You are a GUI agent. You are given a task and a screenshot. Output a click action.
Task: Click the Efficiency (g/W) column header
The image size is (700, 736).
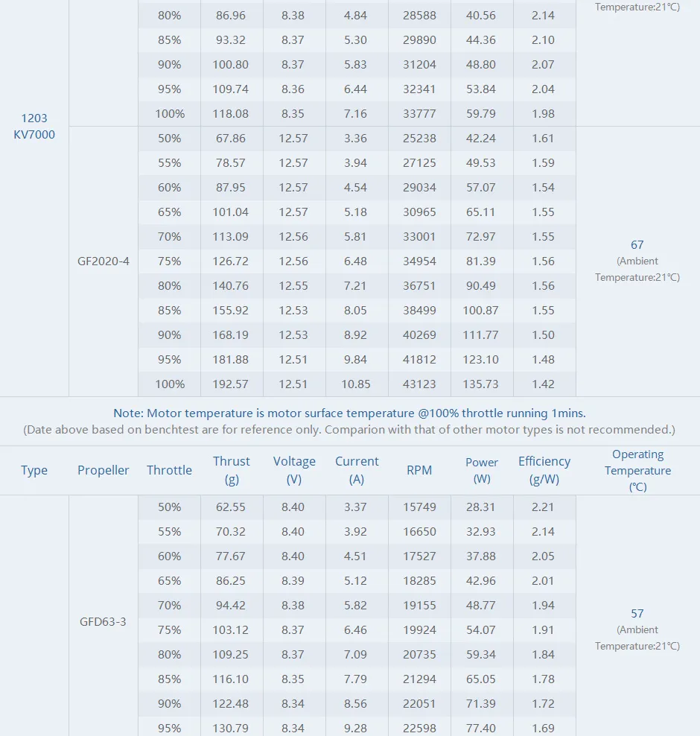point(544,470)
